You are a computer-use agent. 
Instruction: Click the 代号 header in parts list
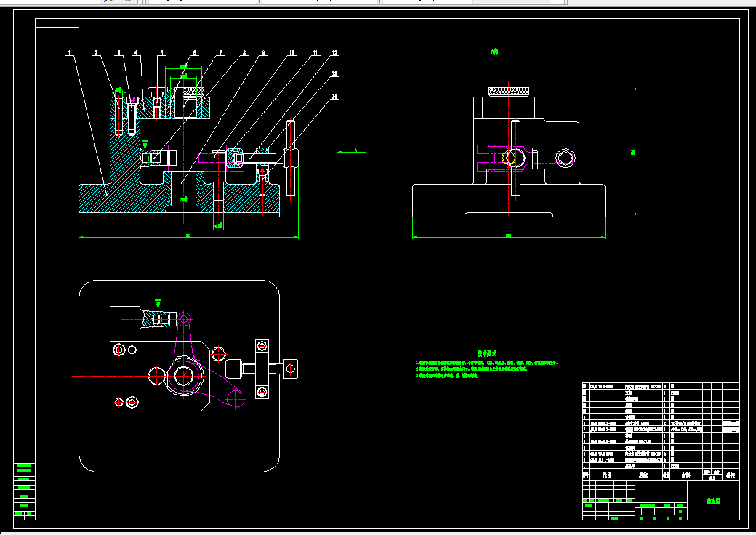606,475
